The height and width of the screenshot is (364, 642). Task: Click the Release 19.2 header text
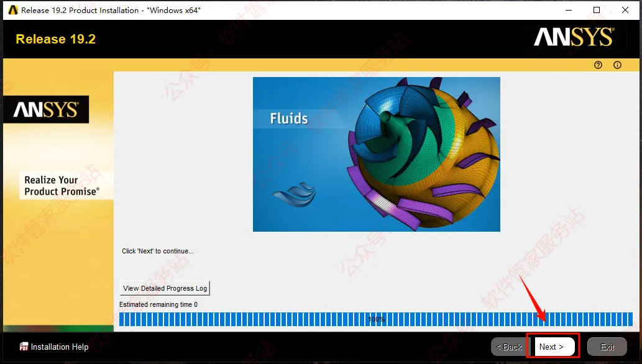click(56, 39)
